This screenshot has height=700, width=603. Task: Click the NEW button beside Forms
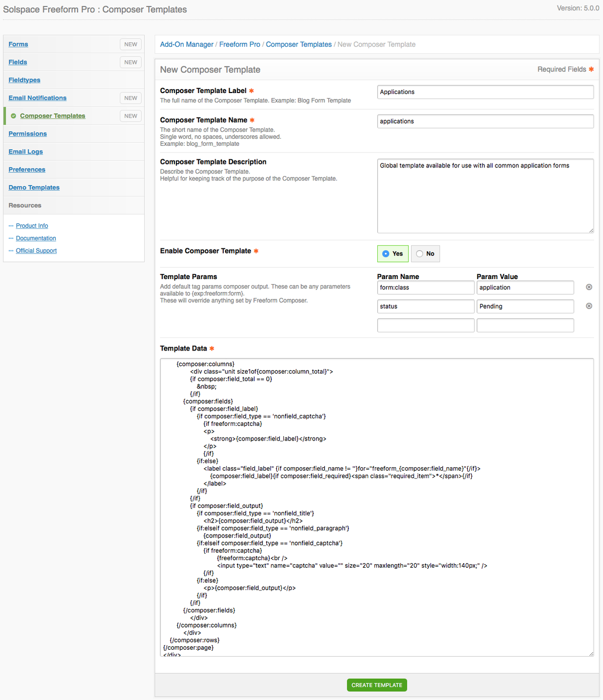coord(131,44)
